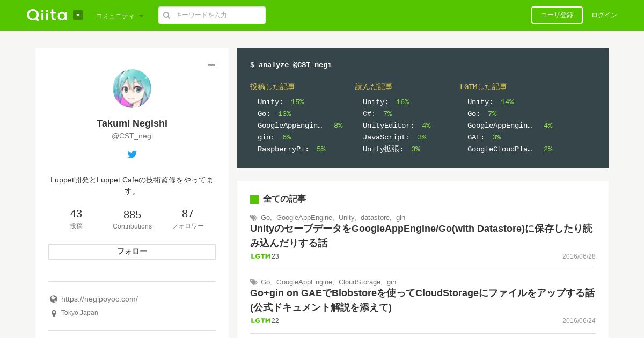Click RaspberryPi: 5% entry
The width and height of the screenshot is (644, 338).
(291, 149)
